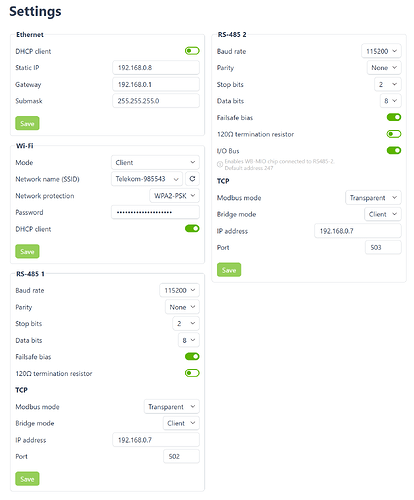
Task: Click the RS-485 1 Port field
Action: click(181, 456)
